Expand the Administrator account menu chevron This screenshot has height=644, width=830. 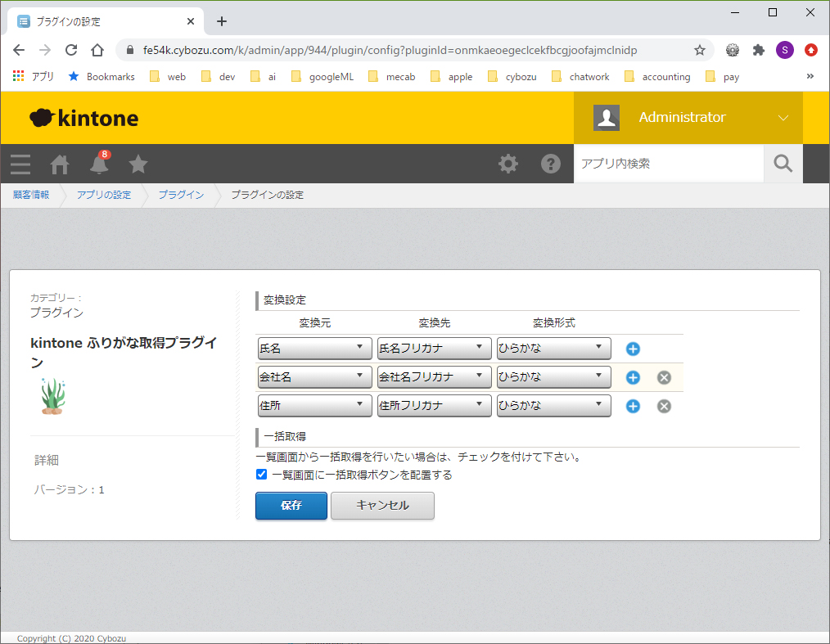pyautogui.click(x=783, y=118)
